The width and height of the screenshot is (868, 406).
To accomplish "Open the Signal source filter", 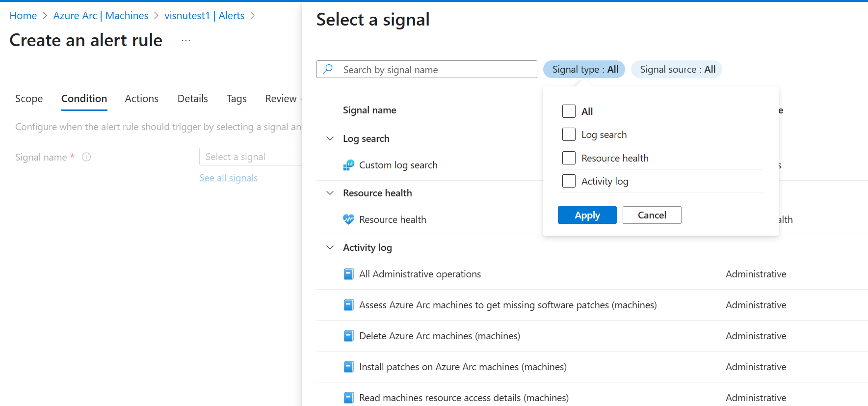I will pos(676,69).
